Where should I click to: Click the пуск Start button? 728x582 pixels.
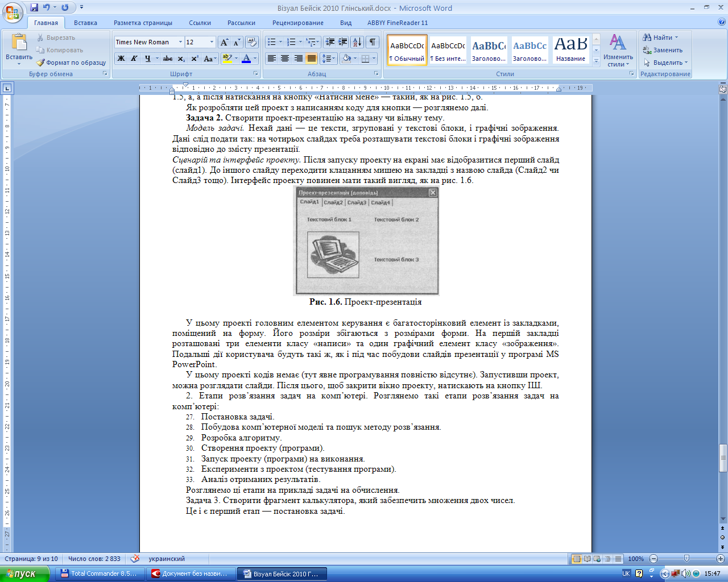click(24, 573)
